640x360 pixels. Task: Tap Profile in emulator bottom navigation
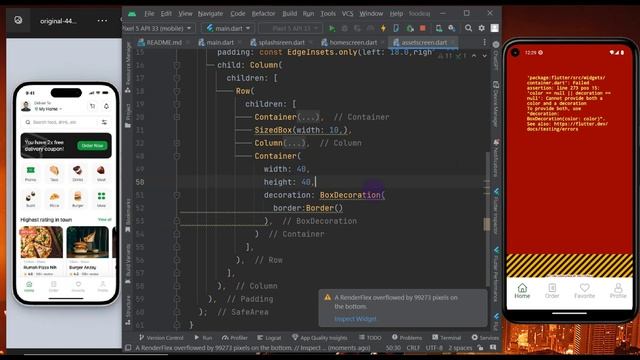(x=618, y=291)
